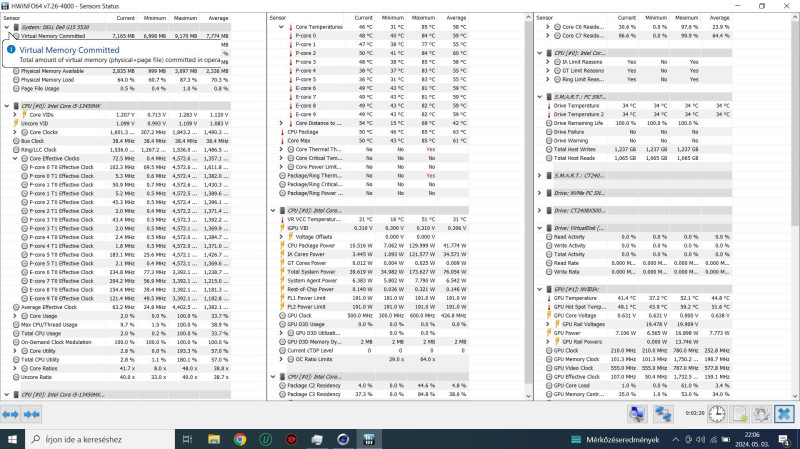
Task: Select the Total System Power row
Action: click(372, 272)
